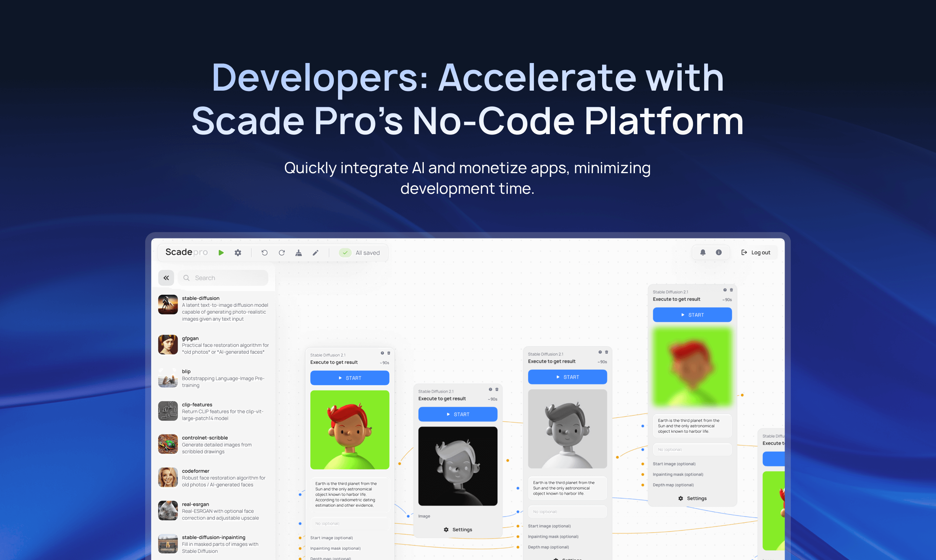Open notifications bell icon

pyautogui.click(x=703, y=252)
